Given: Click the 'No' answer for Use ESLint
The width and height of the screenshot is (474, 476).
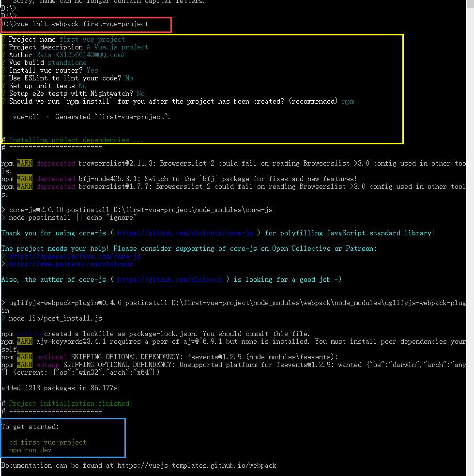Looking at the screenshot, I should 129,78.
